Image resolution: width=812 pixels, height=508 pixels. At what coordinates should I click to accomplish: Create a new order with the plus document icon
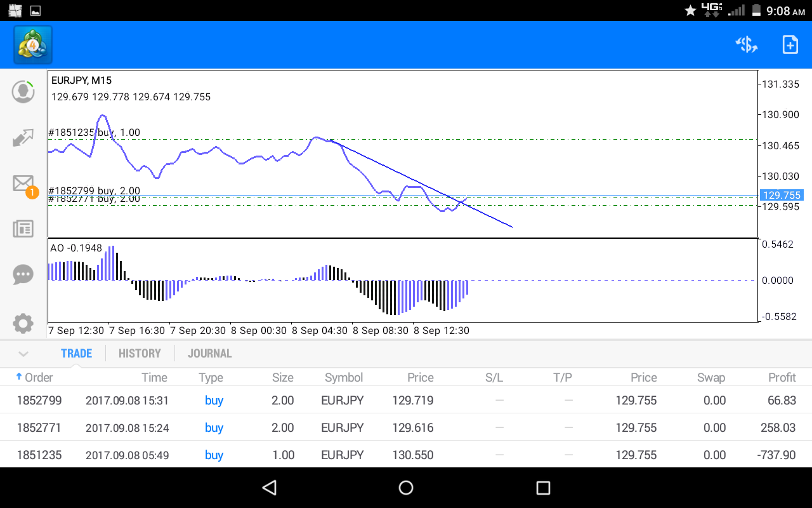(x=790, y=44)
